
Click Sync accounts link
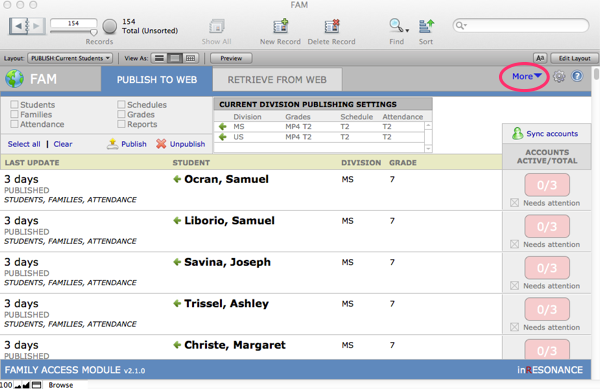click(x=552, y=133)
